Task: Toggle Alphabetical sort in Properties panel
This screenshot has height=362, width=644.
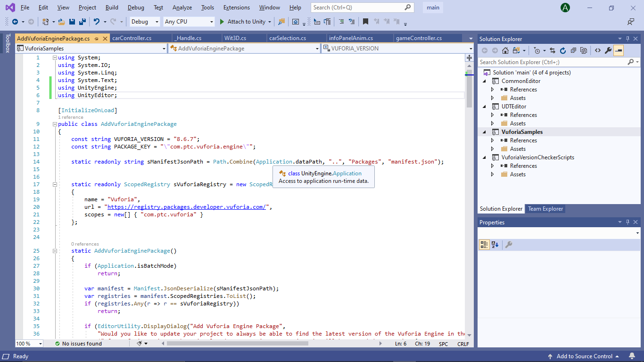Action: tap(495, 244)
